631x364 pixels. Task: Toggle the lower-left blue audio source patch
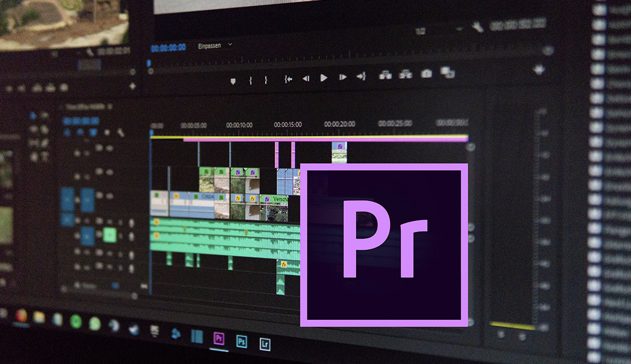coord(67,220)
